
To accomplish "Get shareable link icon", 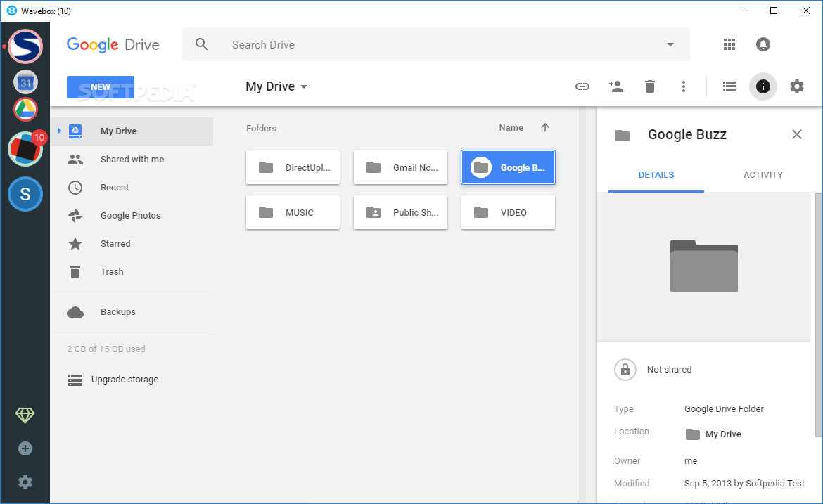I will [582, 86].
